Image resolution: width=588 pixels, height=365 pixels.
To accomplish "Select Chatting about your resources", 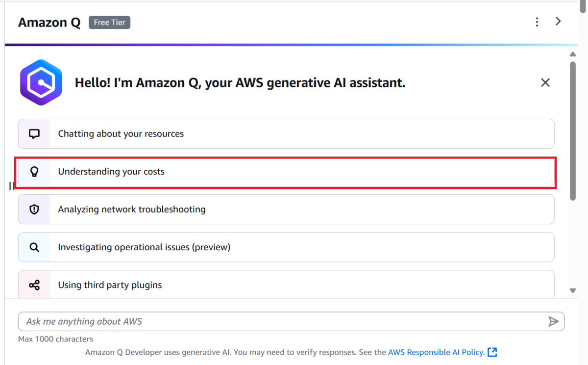I will click(286, 133).
